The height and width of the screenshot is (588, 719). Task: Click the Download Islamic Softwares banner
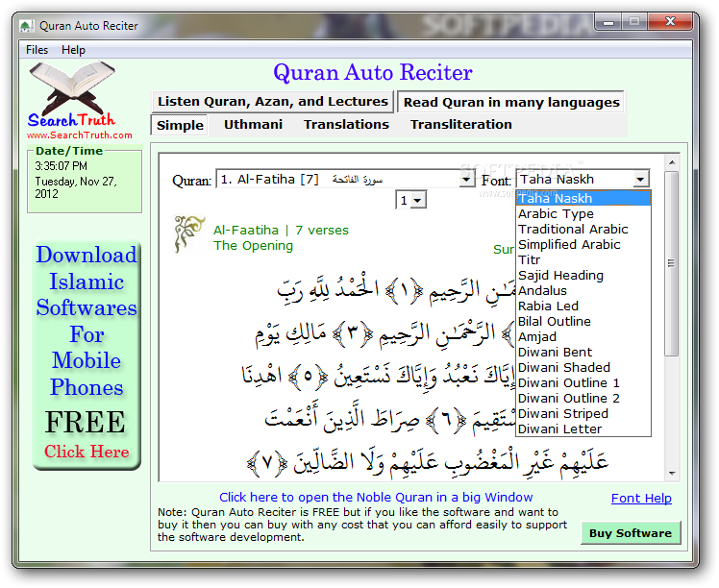click(x=87, y=355)
